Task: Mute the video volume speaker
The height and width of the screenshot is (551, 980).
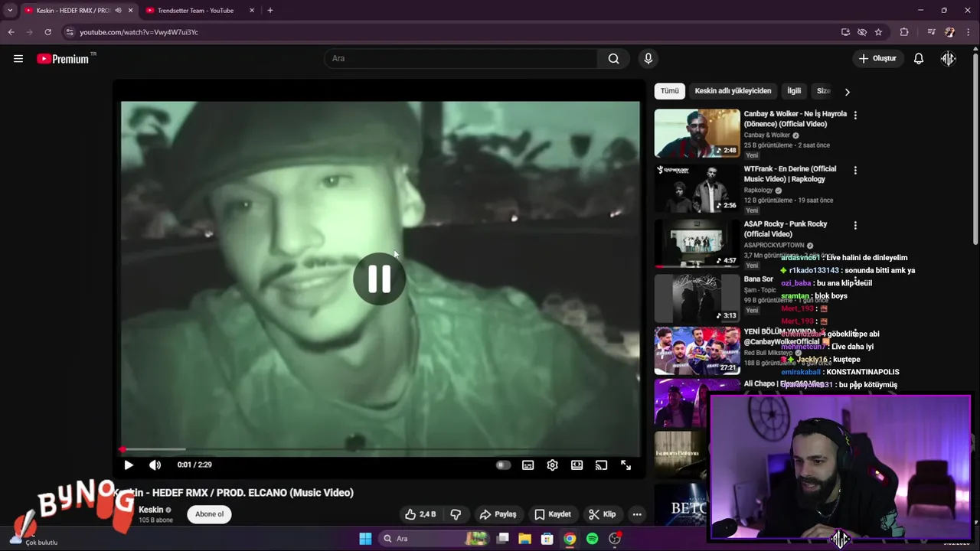Action: [155, 465]
